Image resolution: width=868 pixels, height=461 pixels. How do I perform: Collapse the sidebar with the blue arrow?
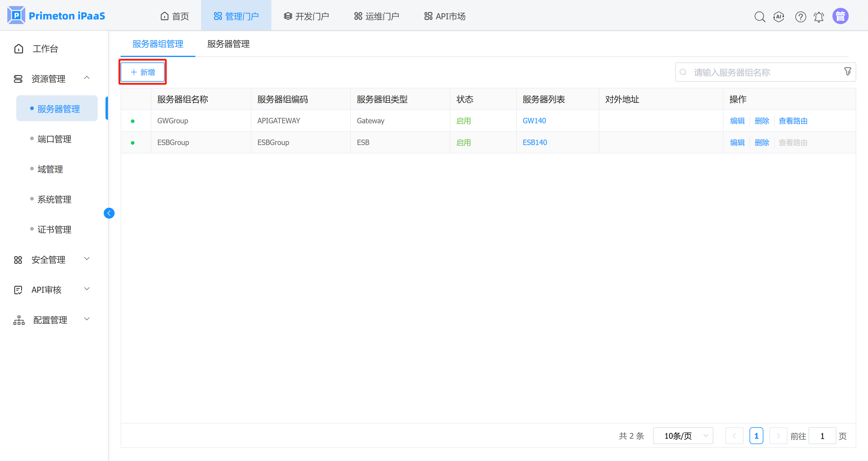tap(109, 213)
